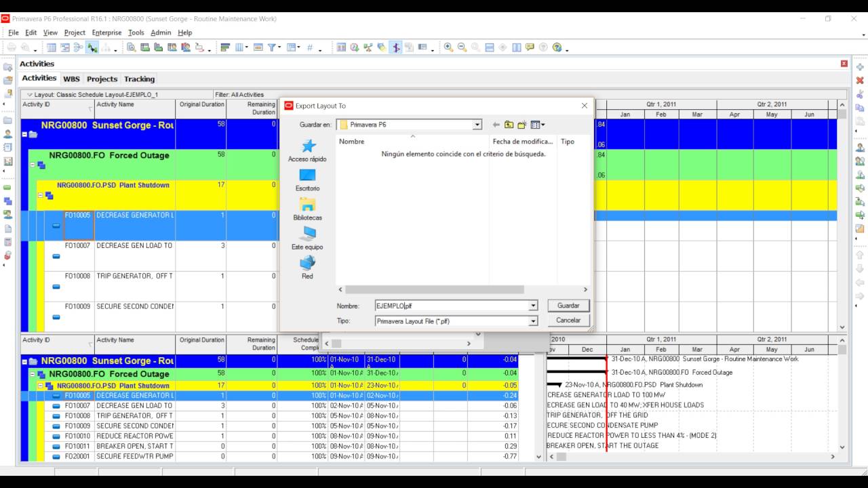868x488 pixels.
Task: Click the Bars toolbar icon
Action: pyautogui.click(x=226, y=47)
